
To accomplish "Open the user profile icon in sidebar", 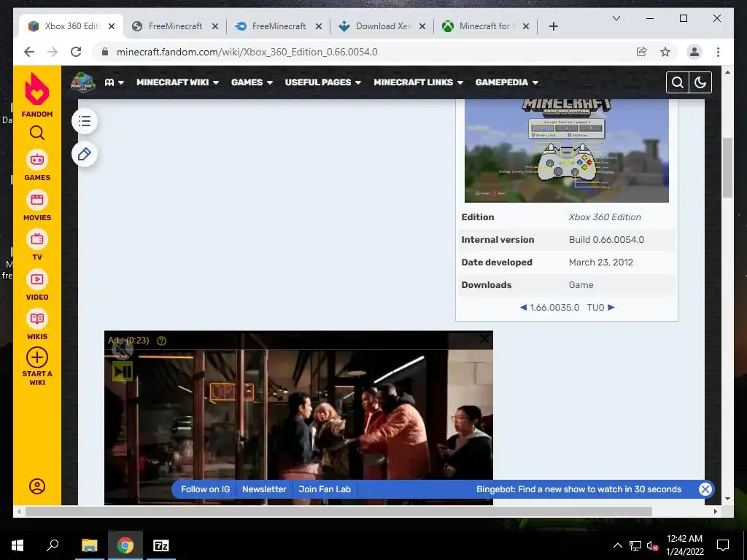I will [x=37, y=486].
